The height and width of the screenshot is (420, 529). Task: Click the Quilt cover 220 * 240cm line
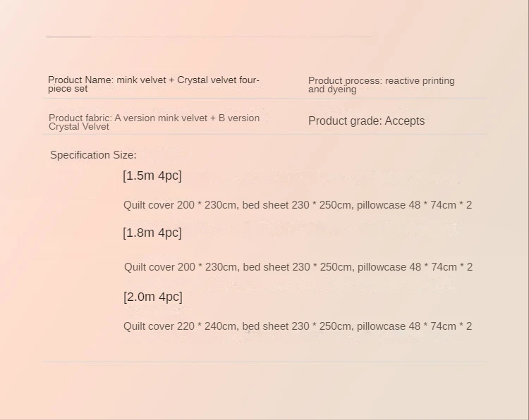pos(298,326)
